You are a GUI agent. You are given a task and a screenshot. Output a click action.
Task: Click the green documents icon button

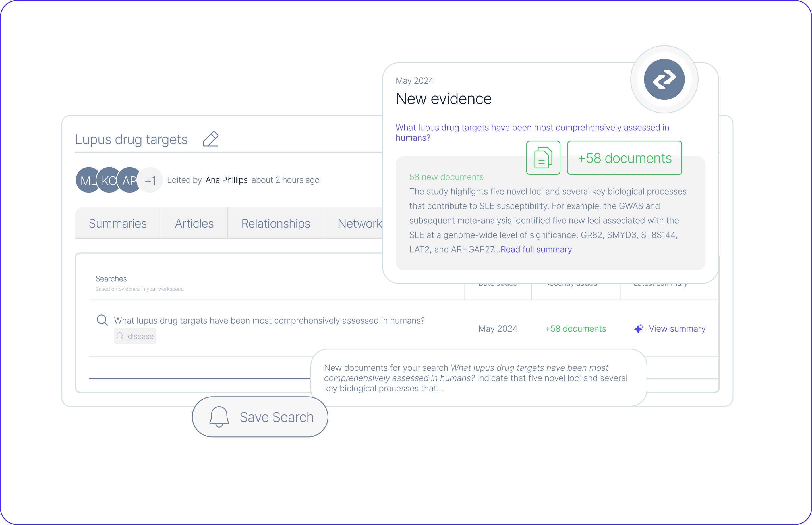point(543,158)
